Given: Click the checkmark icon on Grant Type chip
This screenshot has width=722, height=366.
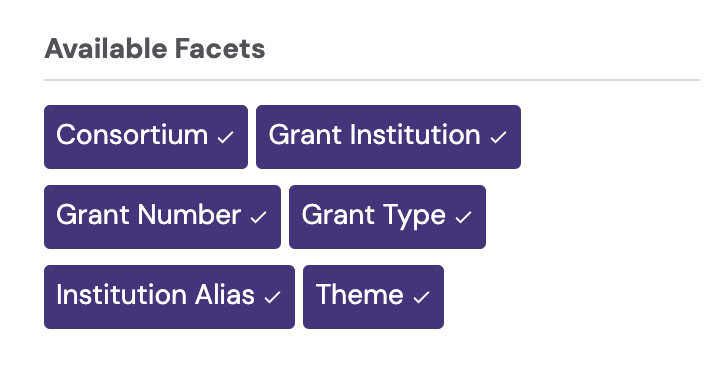Looking at the screenshot, I should tap(463, 217).
